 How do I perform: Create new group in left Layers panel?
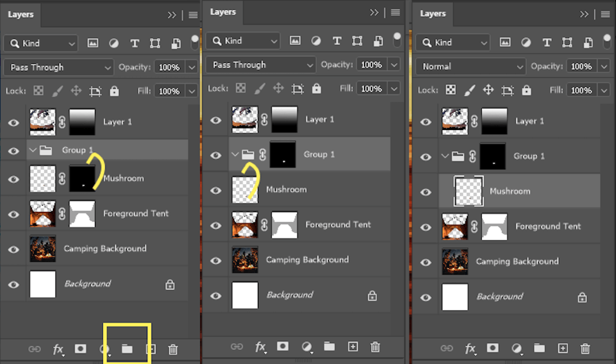[127, 349]
